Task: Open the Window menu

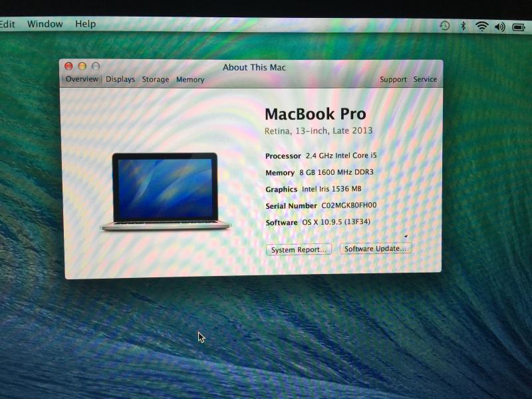Action: click(x=45, y=24)
